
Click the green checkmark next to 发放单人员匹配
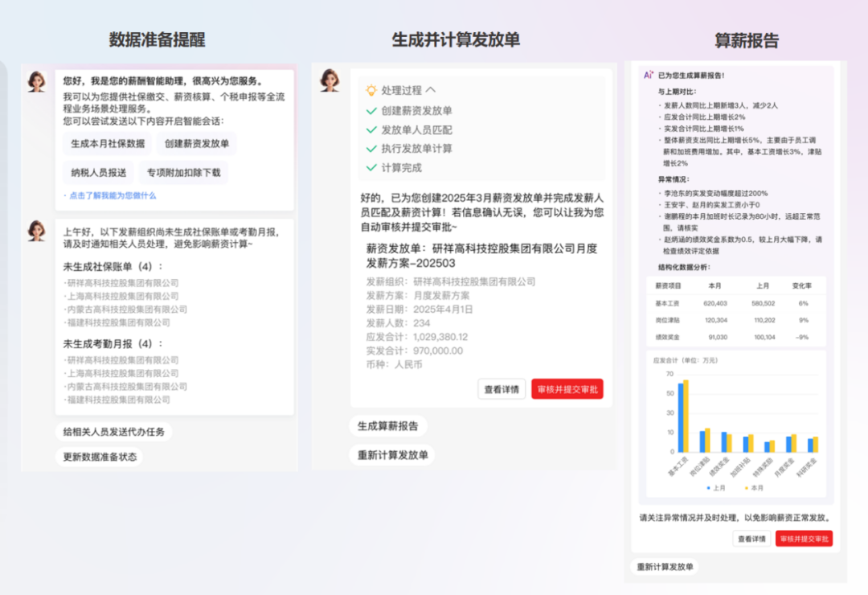371,129
